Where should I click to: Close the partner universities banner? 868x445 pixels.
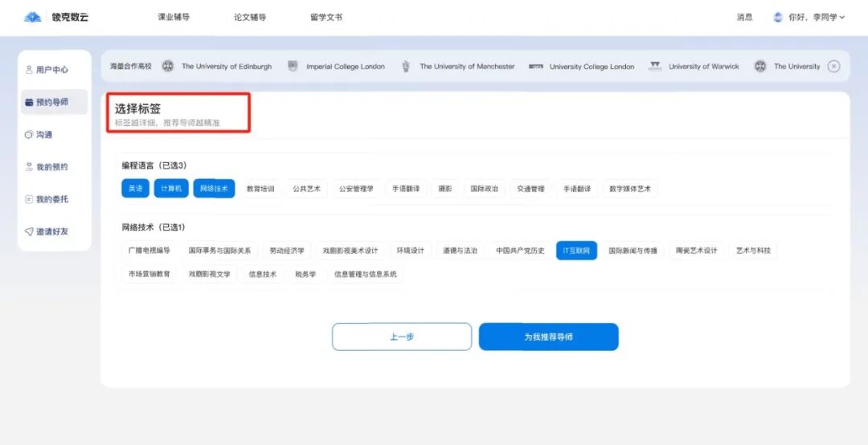[833, 67]
